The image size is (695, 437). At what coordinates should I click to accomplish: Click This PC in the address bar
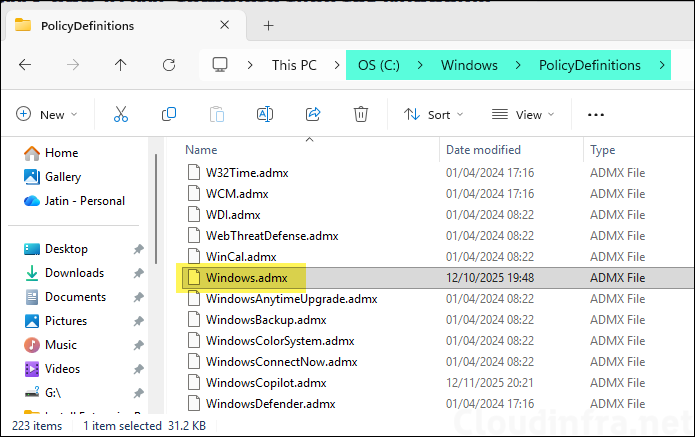click(294, 65)
